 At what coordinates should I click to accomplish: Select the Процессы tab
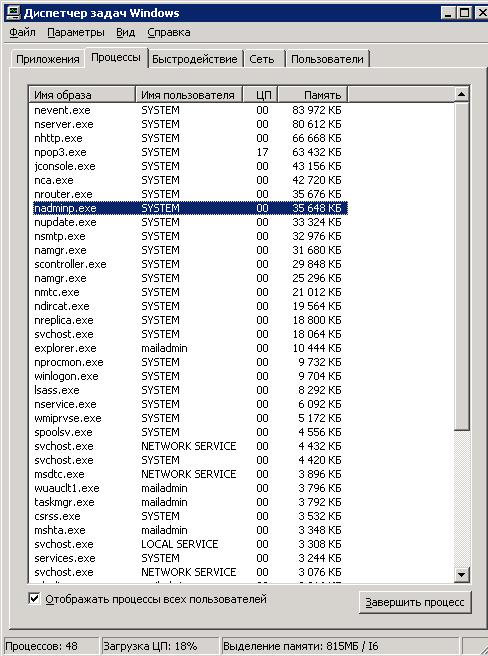click(116, 57)
